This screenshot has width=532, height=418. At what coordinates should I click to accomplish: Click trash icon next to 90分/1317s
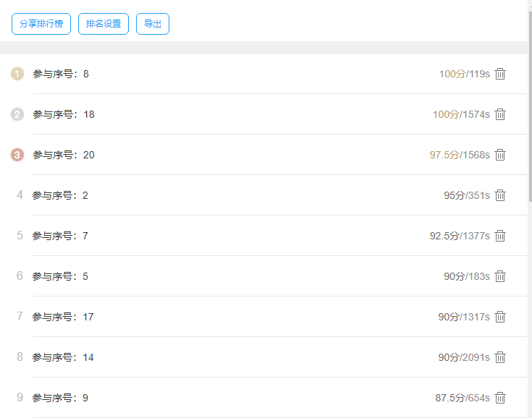(x=500, y=317)
